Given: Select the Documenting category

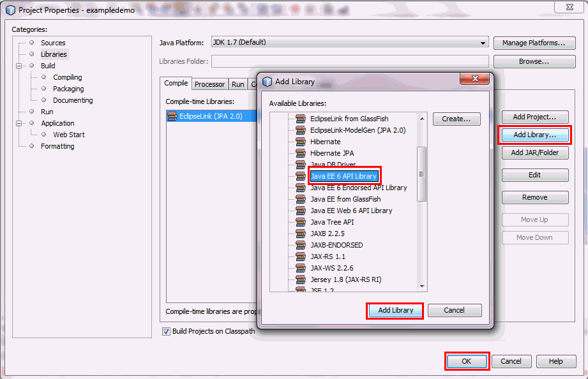Looking at the screenshot, I should tap(73, 100).
